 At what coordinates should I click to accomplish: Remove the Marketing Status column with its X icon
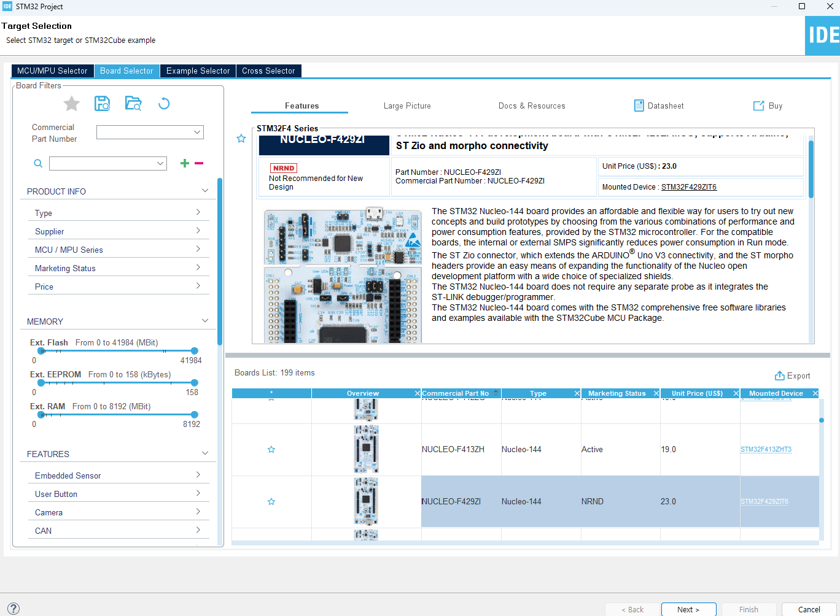(x=656, y=393)
